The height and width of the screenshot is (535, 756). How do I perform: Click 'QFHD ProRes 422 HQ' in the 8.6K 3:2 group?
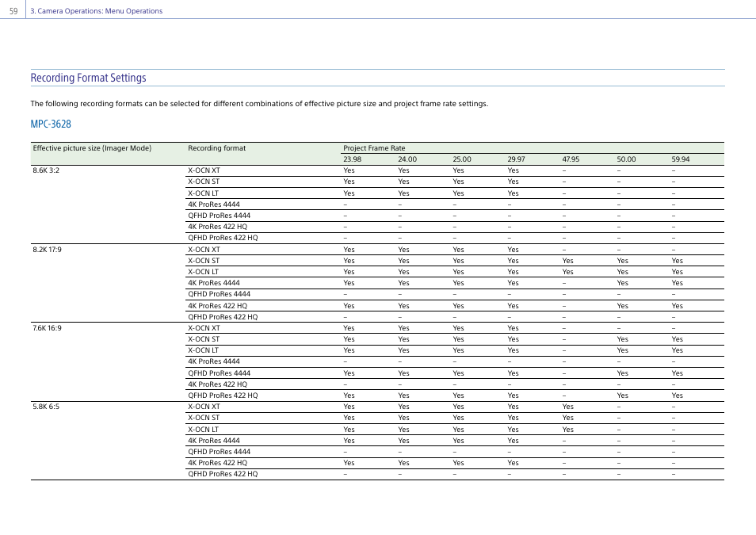point(223,237)
